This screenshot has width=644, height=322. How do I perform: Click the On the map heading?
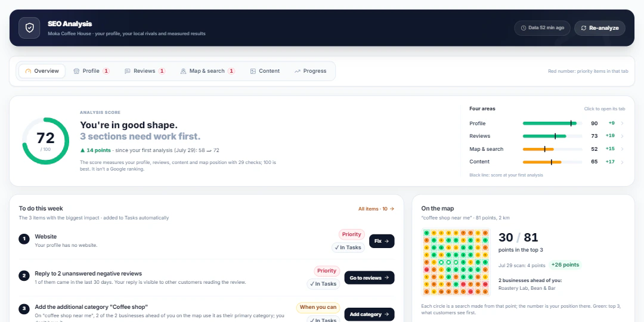(438, 209)
